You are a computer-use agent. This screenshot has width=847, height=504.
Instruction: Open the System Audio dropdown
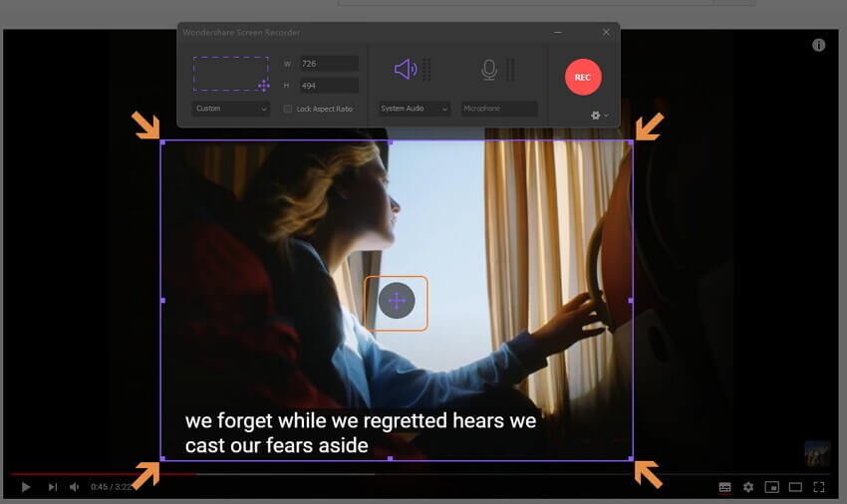(x=414, y=109)
